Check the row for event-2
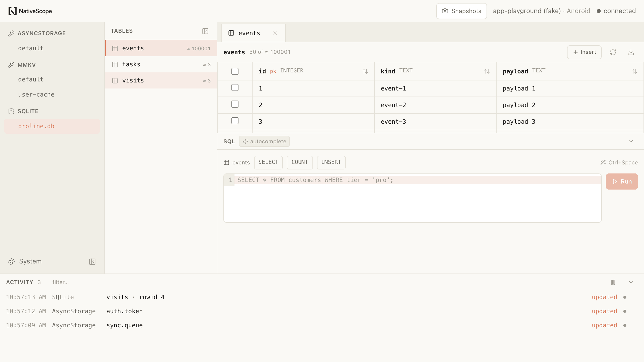 (235, 104)
